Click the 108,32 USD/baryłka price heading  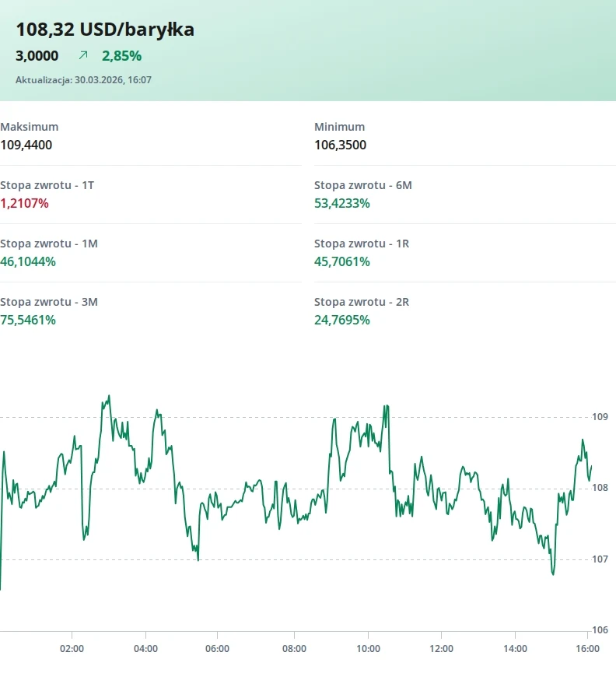(105, 30)
